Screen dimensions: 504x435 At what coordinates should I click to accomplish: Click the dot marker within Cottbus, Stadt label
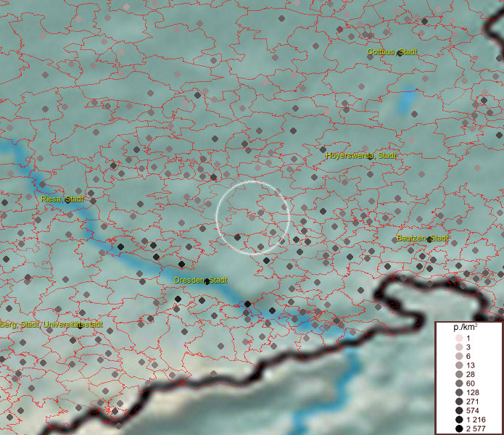pos(400,54)
